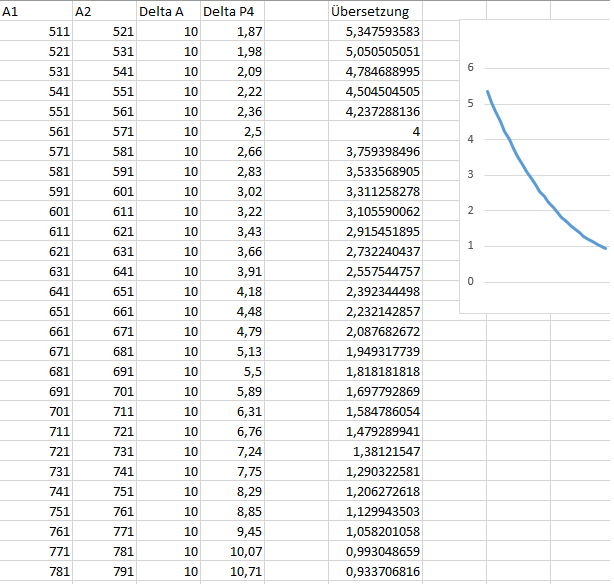Click the cell containing 3,91
Viewport: 614px width, 584px height.
233,271
